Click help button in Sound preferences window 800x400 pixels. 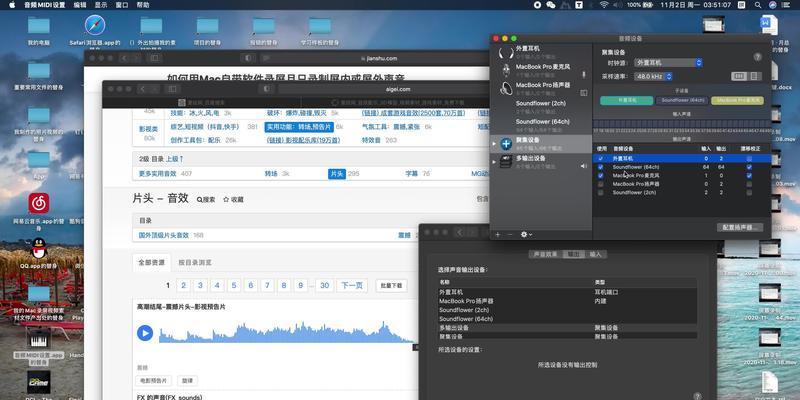[x=697, y=396]
